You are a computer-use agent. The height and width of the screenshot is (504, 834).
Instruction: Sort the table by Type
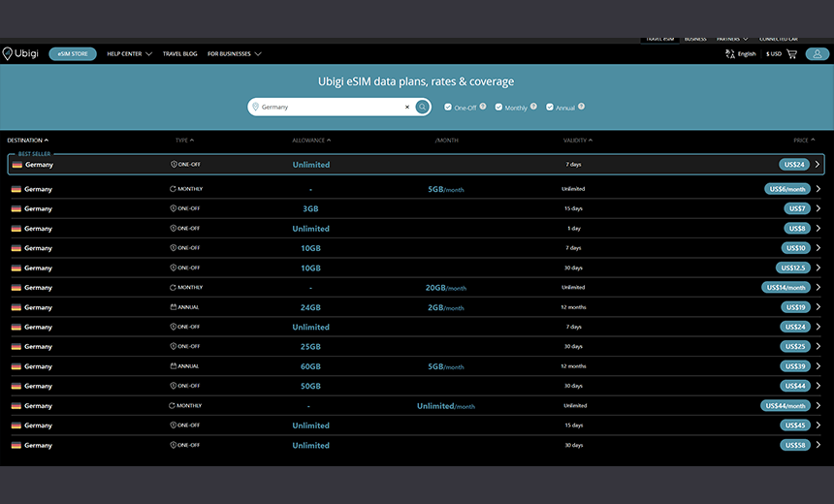tap(184, 141)
